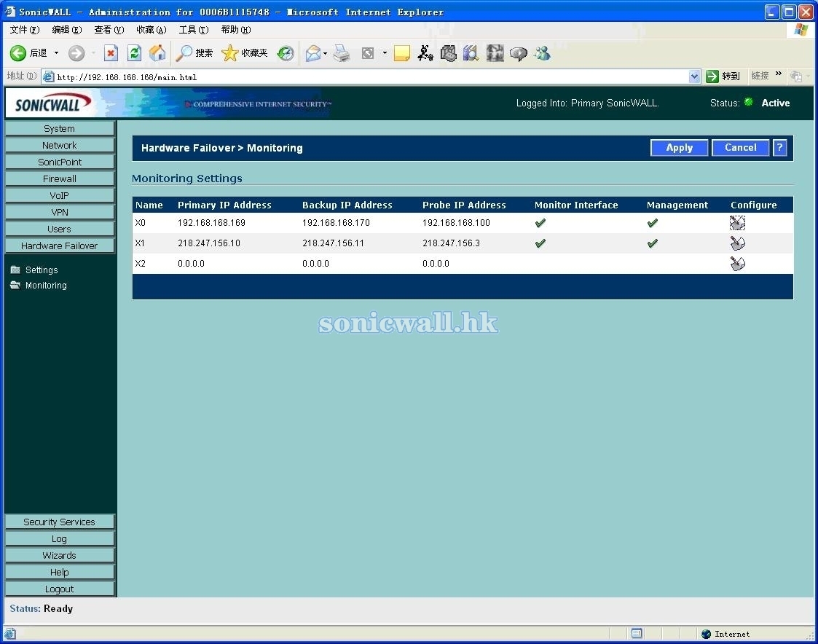Open the 工具(T) Tools menu
Screen dimensions: 818x644
[x=194, y=30]
